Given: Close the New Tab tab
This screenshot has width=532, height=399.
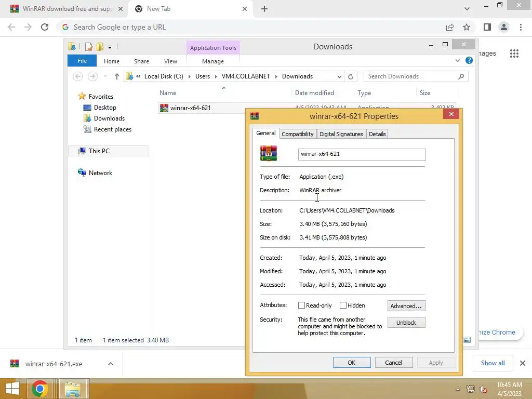Looking at the screenshot, I should tap(245, 9).
